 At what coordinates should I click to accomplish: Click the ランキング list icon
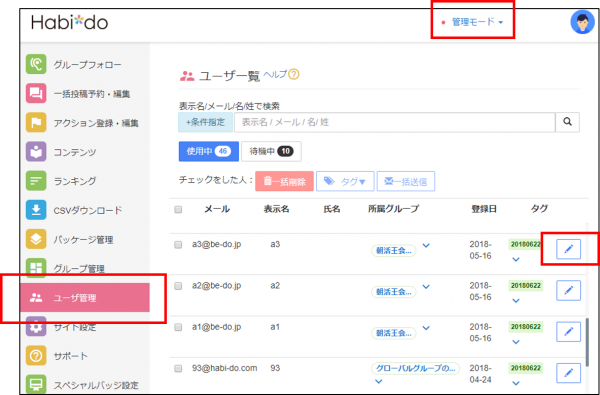click(36, 181)
